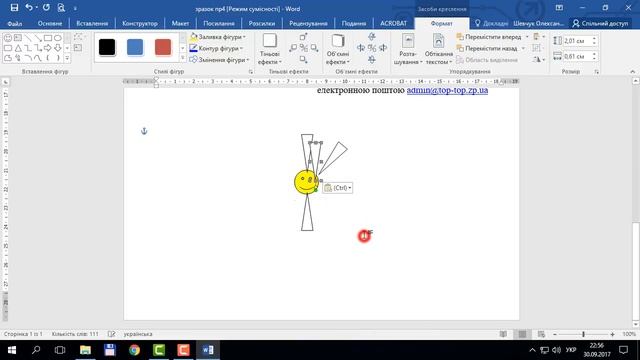The image size is (640, 360).
Task: Expand Тіньові ефекти menu
Action: (269, 49)
